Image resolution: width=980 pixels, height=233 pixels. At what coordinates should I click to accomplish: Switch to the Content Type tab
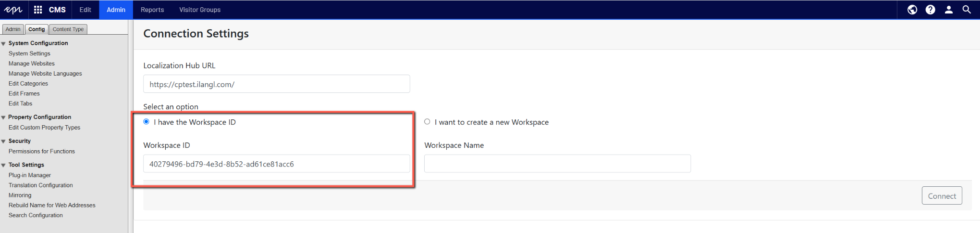click(x=68, y=29)
